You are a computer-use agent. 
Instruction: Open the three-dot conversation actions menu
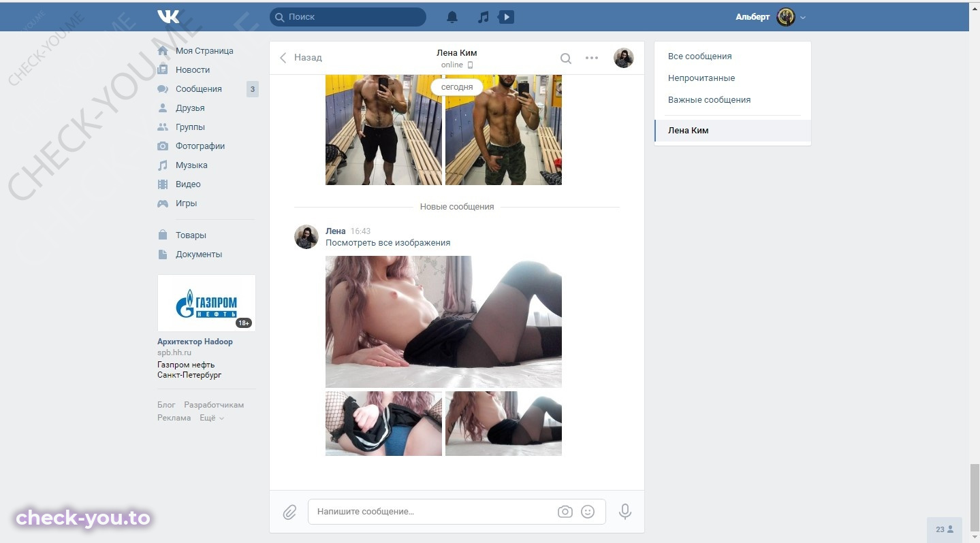click(x=592, y=58)
